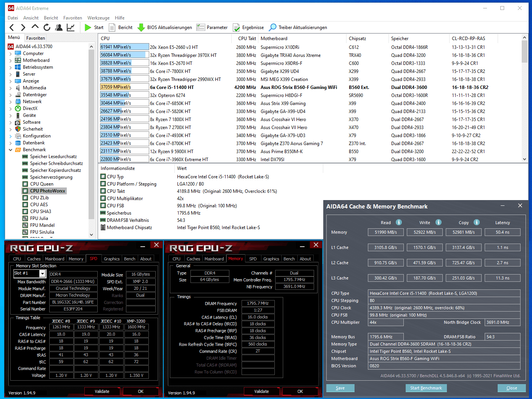This screenshot has width=532, height=399.
Task: Select Speicher Lesedurchsatz benchmark item
Action: 53,157
